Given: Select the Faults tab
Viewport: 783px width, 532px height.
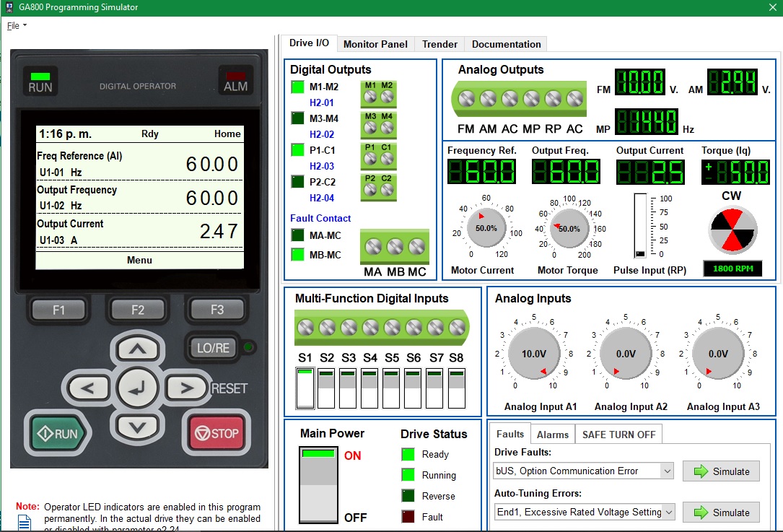Looking at the screenshot, I should (x=509, y=434).
